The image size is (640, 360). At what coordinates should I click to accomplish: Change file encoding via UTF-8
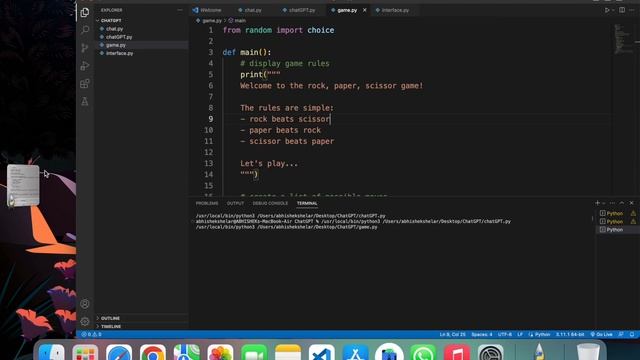pos(504,334)
